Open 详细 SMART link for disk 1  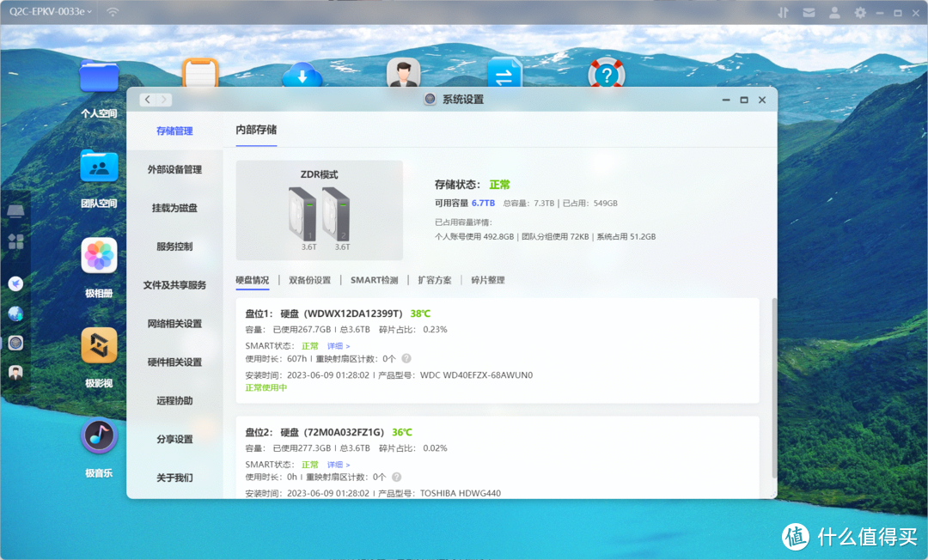click(x=338, y=346)
